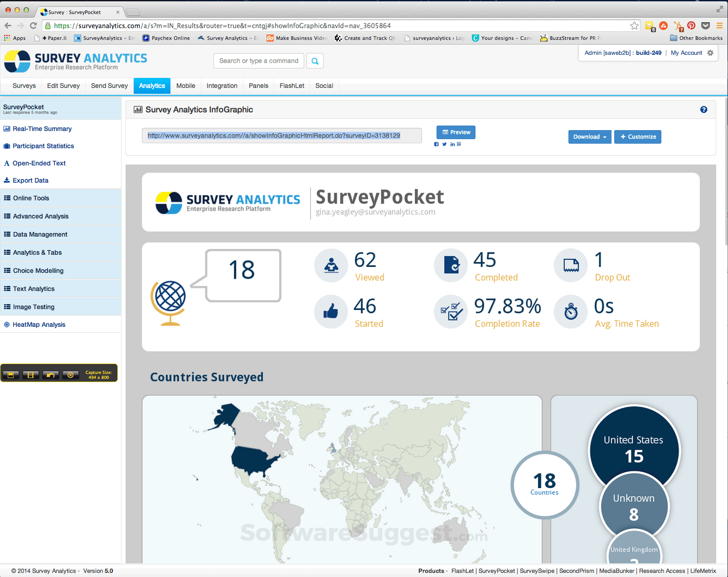The width and height of the screenshot is (728, 577).
Task: Open Real-Time Summary in the sidebar
Action: [x=42, y=129]
